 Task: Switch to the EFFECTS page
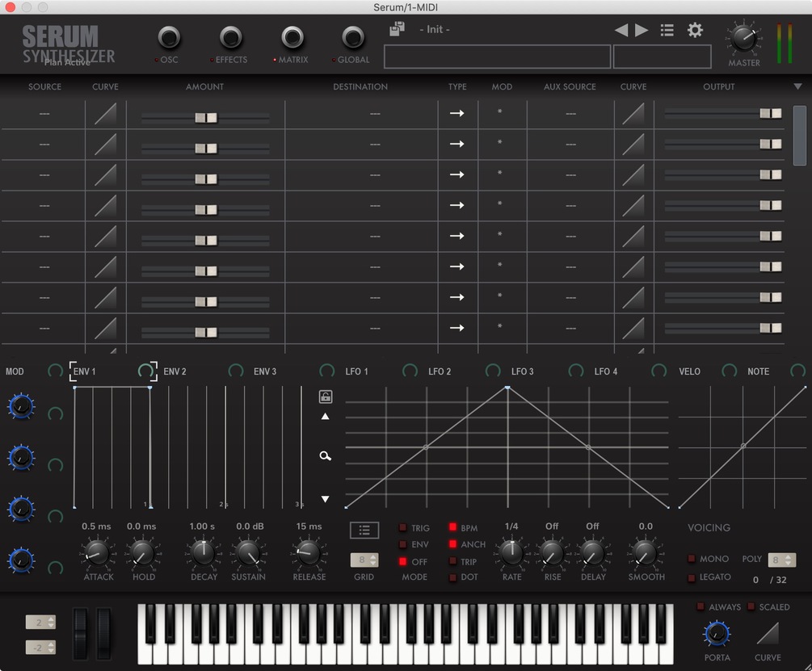point(230,38)
